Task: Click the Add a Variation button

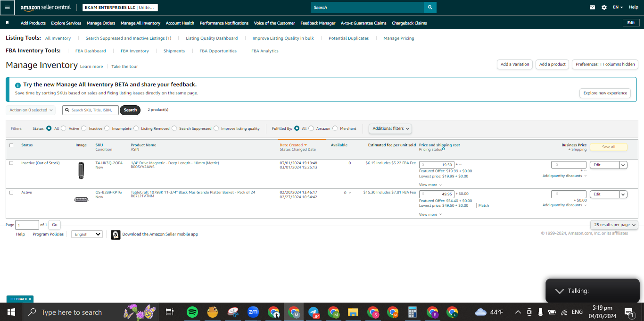Action: (515, 64)
